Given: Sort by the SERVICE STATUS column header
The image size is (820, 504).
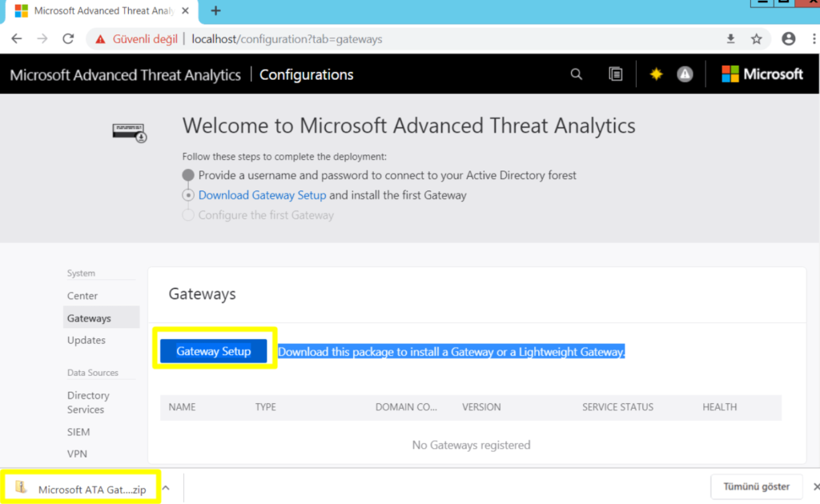Looking at the screenshot, I should pyautogui.click(x=617, y=407).
